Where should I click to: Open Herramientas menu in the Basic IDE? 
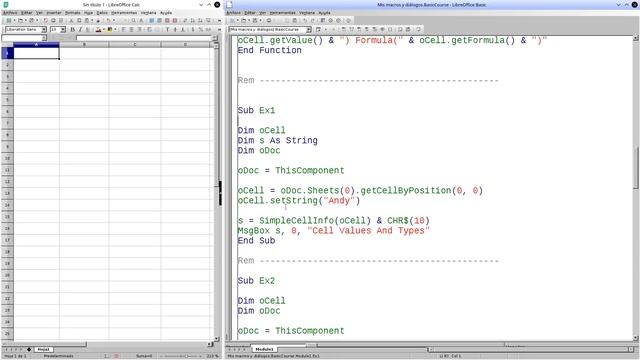pyautogui.click(x=282, y=13)
